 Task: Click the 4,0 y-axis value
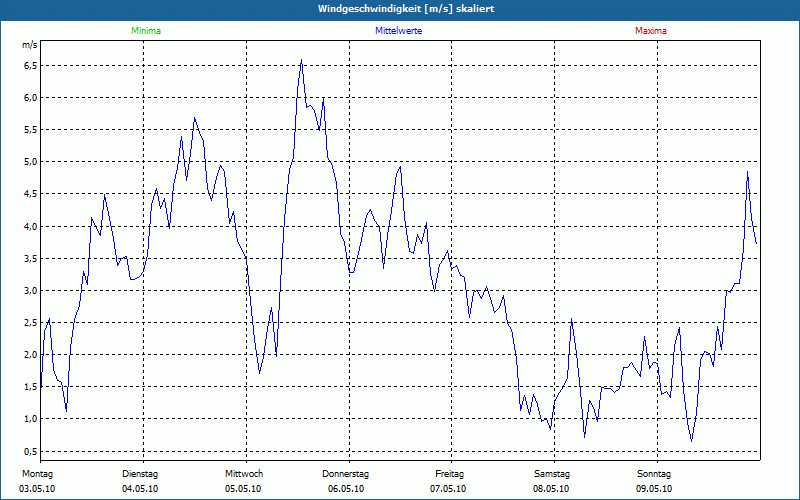point(30,227)
